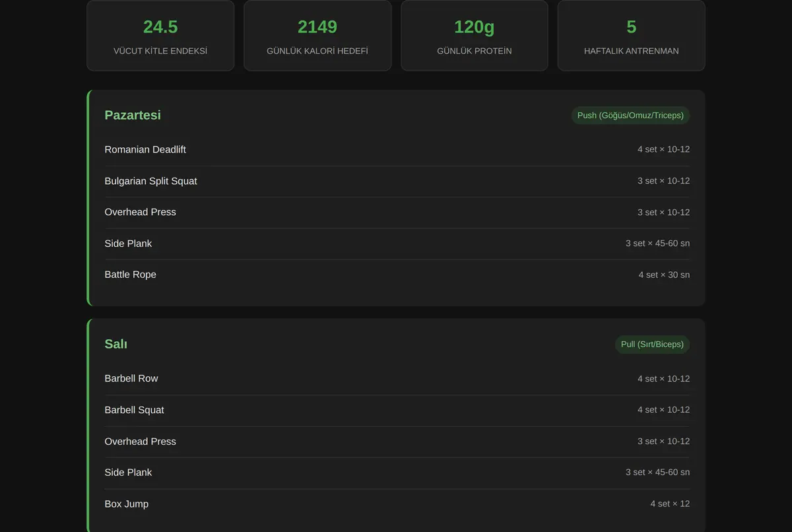Select Salı's Side Plank duration value
The width and height of the screenshot is (792, 532).
(x=657, y=473)
